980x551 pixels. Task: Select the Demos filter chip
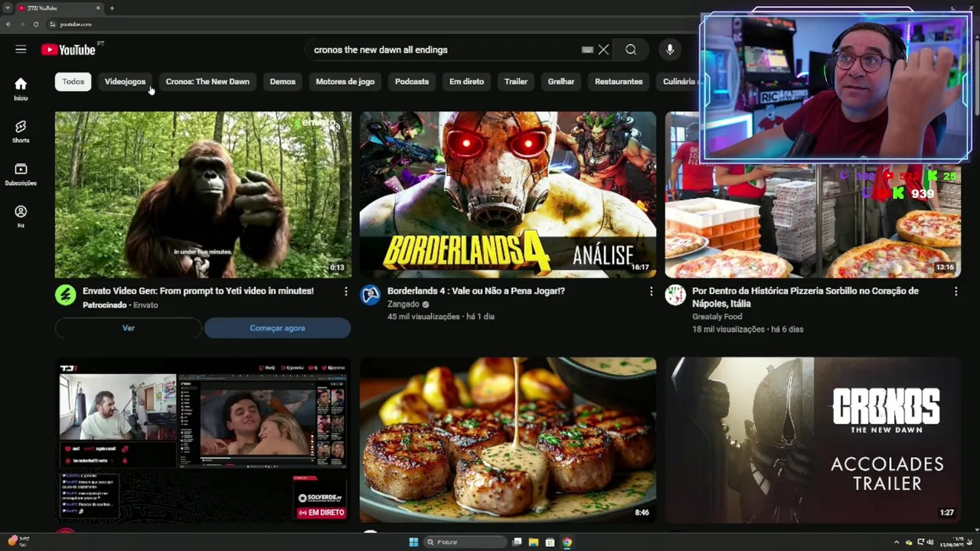(283, 82)
